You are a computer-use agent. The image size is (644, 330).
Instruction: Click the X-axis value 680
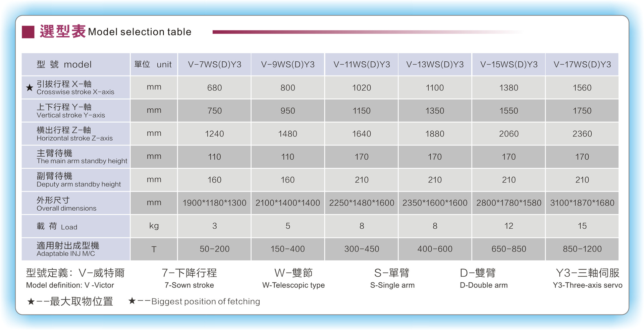[x=215, y=88]
